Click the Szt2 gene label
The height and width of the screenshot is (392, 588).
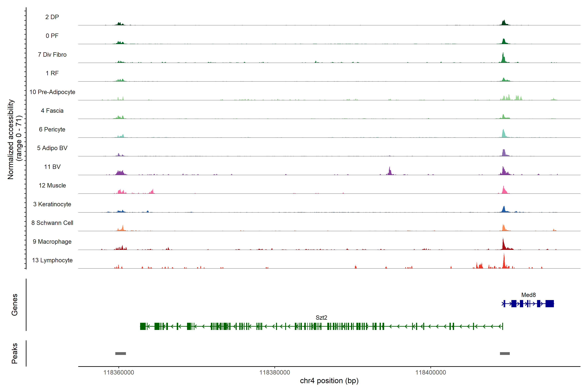321,318
